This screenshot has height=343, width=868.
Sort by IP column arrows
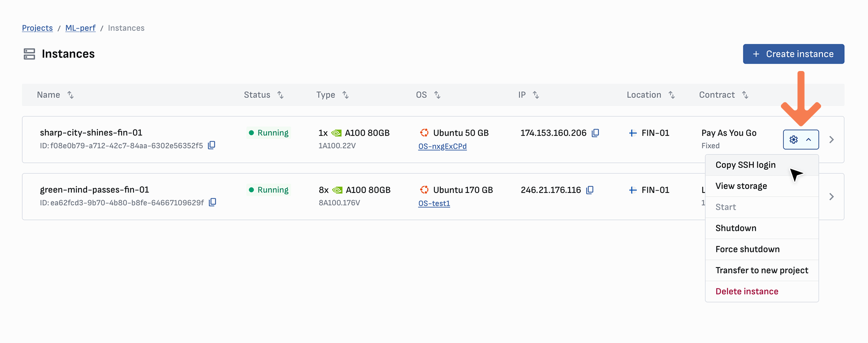536,95
